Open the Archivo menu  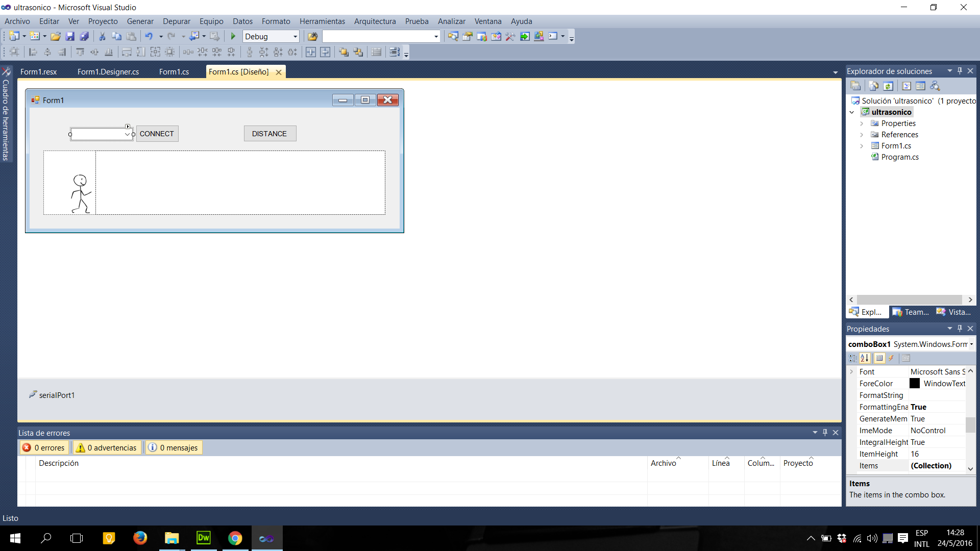point(17,21)
